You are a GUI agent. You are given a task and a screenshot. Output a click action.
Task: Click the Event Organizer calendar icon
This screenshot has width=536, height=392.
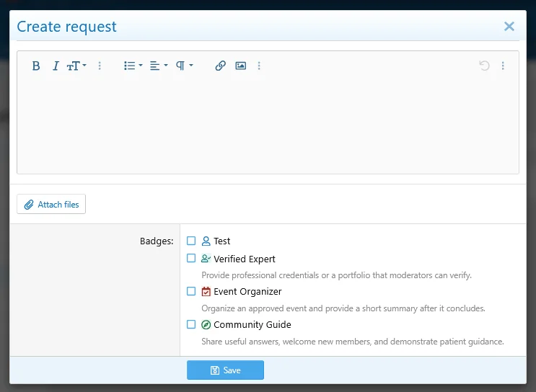coord(206,292)
